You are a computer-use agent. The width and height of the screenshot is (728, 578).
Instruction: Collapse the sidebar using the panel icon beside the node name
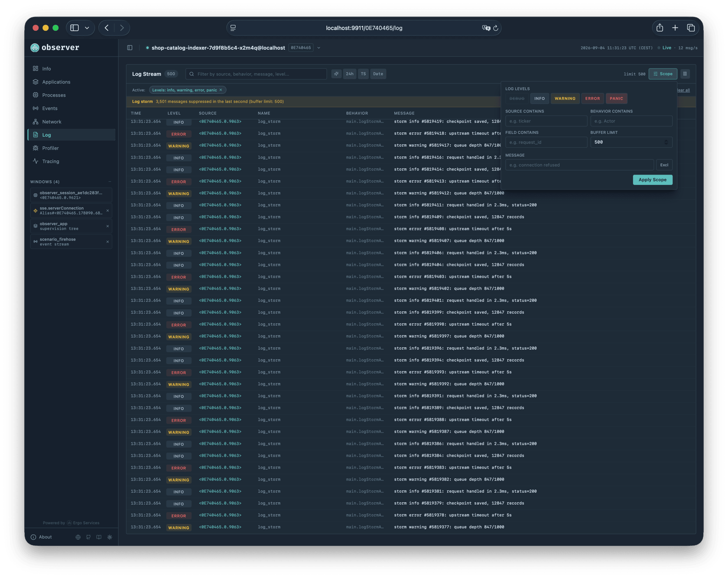pyautogui.click(x=130, y=48)
